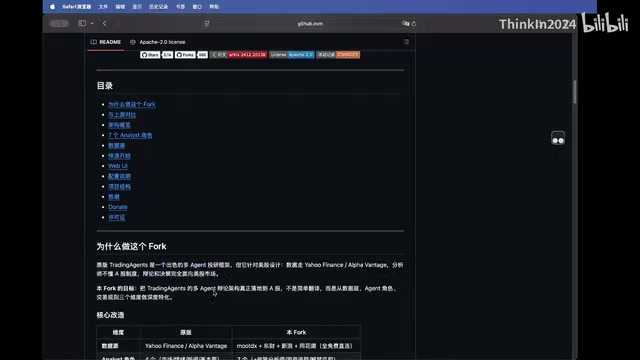Open the 历史记录 menu
640x360 pixels.
click(x=158, y=7)
